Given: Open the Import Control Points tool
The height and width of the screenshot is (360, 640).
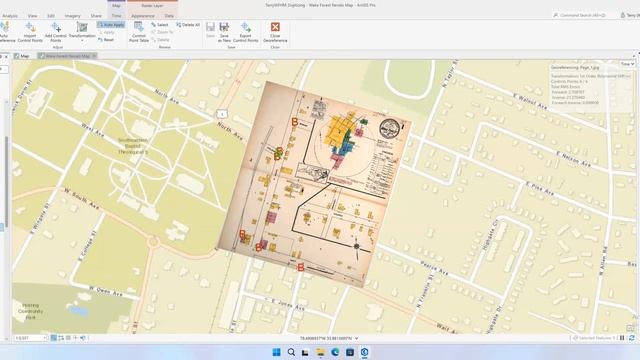Looking at the screenshot, I should (30, 32).
